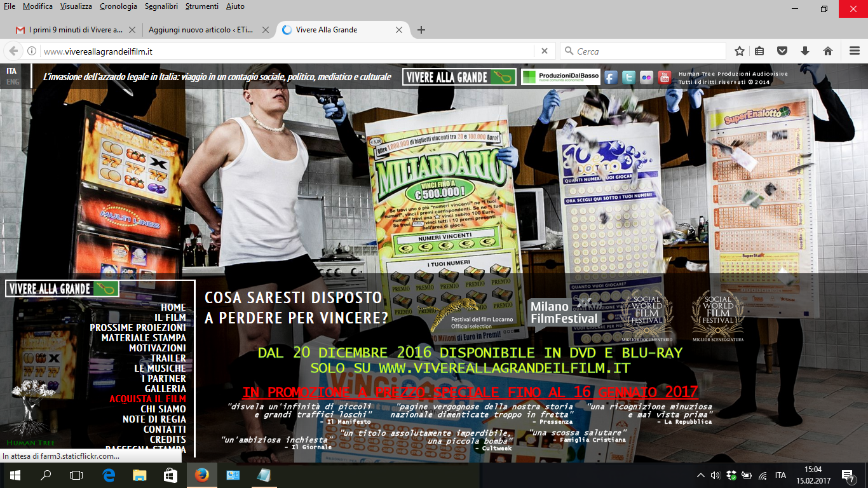Open TRAILER link in site menu
Image resolution: width=868 pixels, height=488 pixels.
168,358
